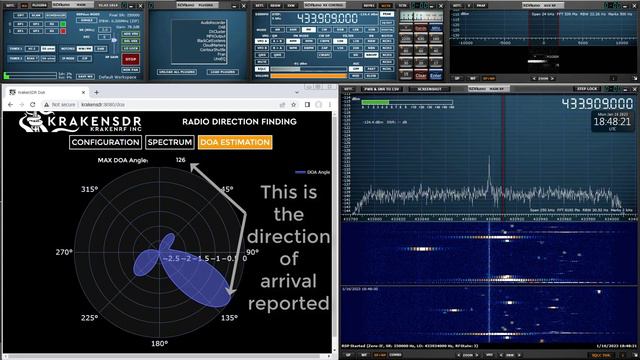Toggle STEP LOCK in Main SP window
Image resolution: width=640 pixels, height=360 pixels.
pos(587,89)
